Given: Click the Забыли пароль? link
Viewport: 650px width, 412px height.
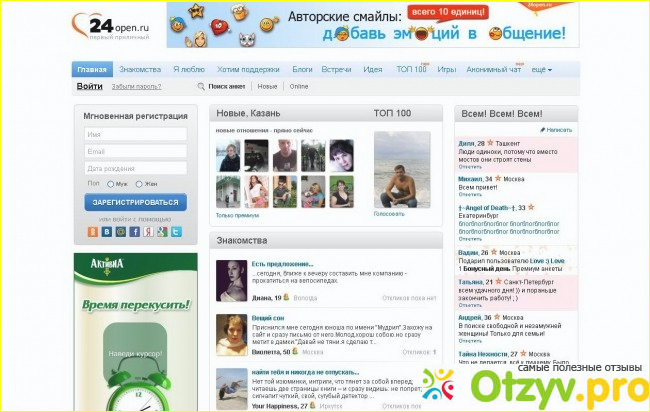Looking at the screenshot, I should [x=136, y=87].
